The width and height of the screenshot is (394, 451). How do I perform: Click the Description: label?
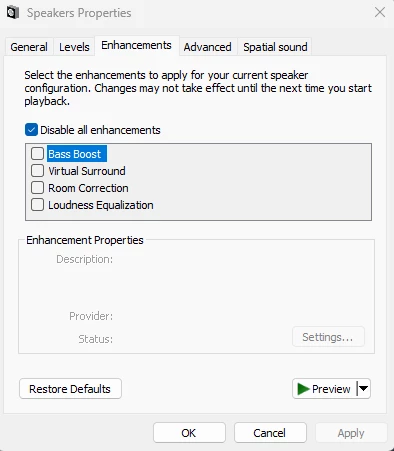click(84, 259)
